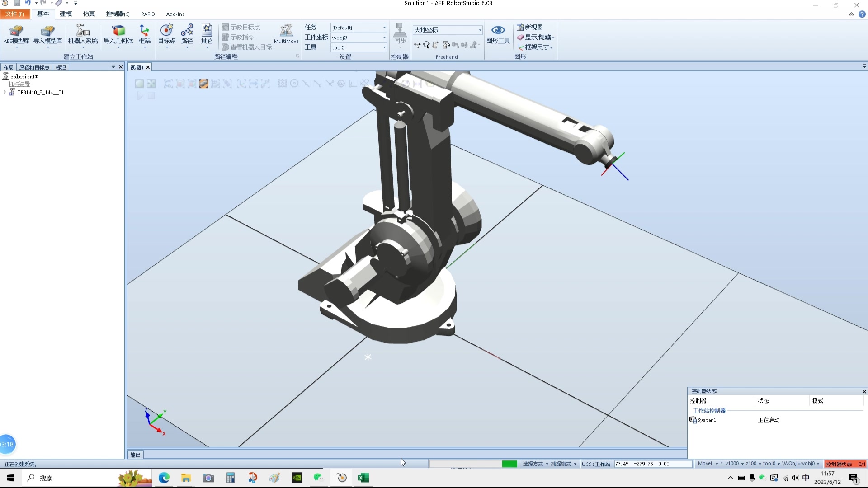Open the 工具 tool0 dropdown
The image size is (868, 488).
(x=359, y=47)
